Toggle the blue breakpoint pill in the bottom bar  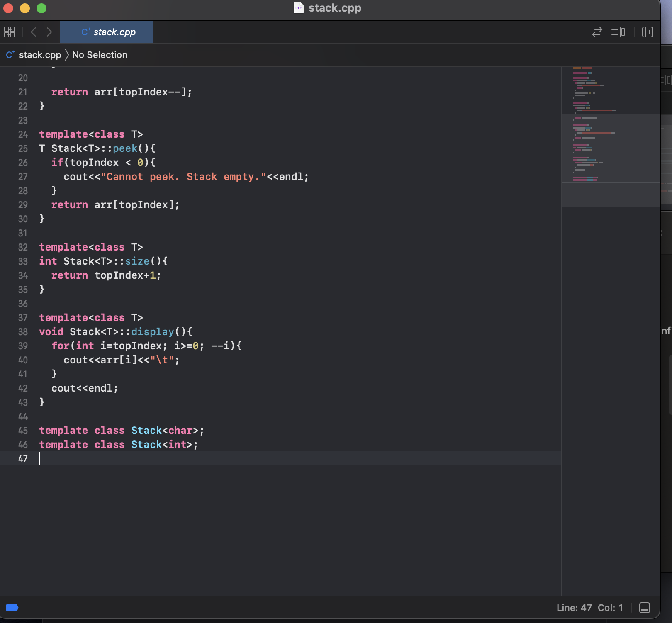[12, 608]
